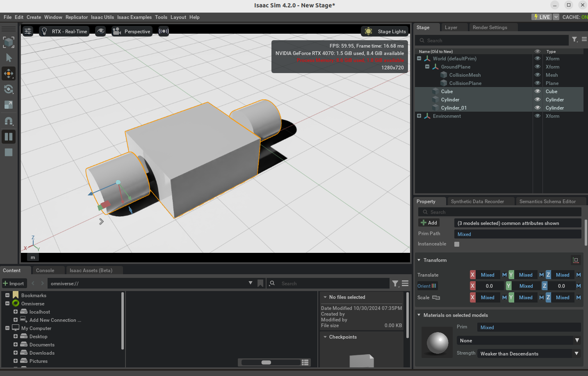This screenshot has width=588, height=376.
Task: Collapse Materials on selected models section
Action: pyautogui.click(x=419, y=315)
